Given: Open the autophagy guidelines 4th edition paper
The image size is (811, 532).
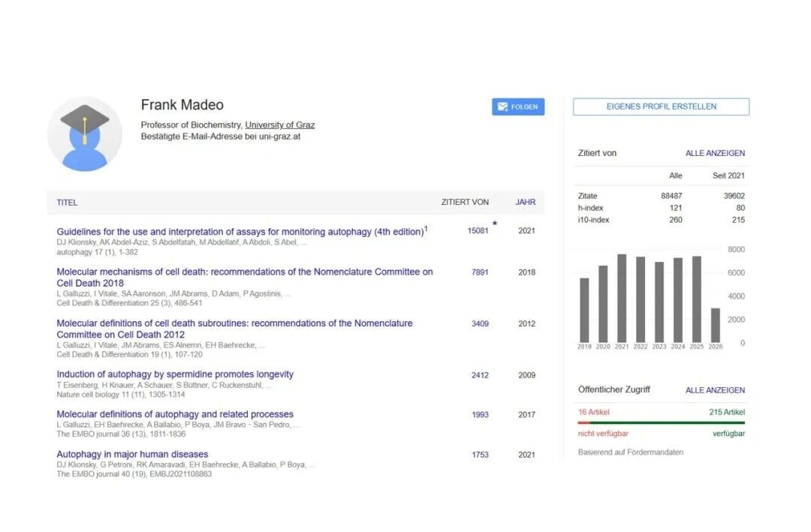Looking at the screenshot, I should point(240,232).
